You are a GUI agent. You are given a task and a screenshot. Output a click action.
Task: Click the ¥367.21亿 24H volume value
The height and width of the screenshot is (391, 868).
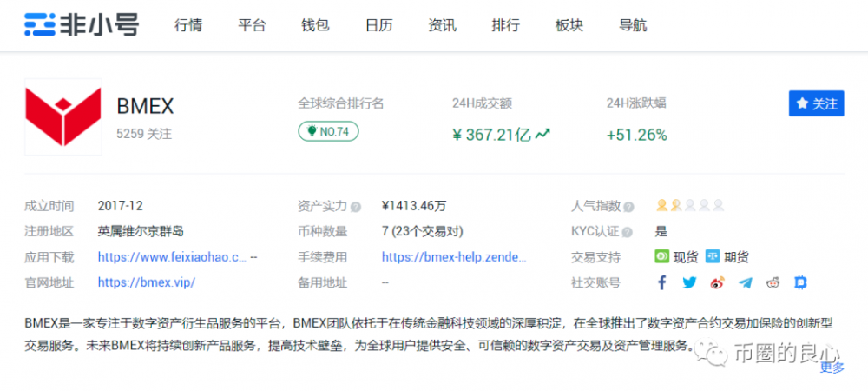point(492,135)
